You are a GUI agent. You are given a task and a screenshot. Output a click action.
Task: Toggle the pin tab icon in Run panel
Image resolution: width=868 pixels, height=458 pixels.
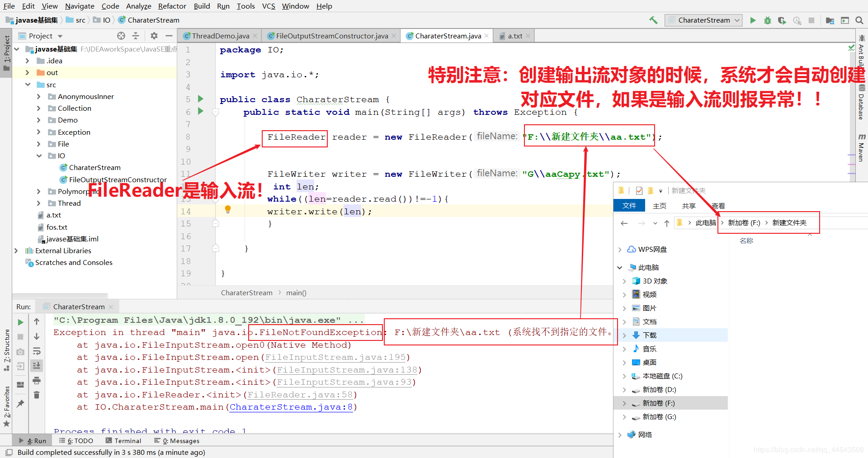coord(20,403)
